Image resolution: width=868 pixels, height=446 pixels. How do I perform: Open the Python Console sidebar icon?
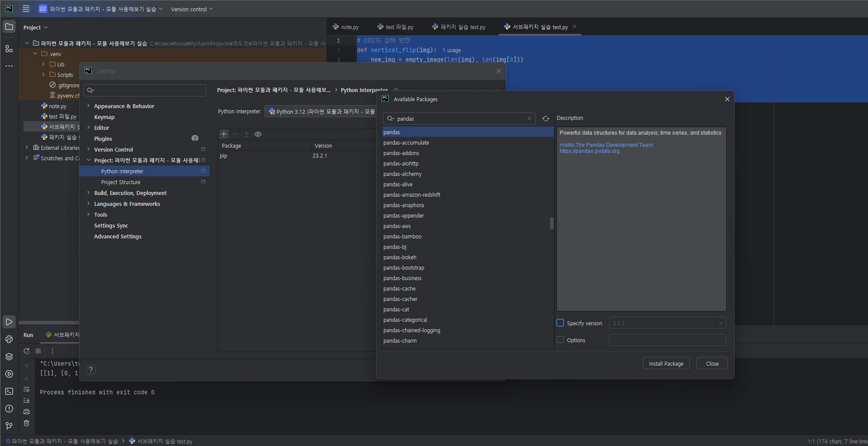[9, 339]
